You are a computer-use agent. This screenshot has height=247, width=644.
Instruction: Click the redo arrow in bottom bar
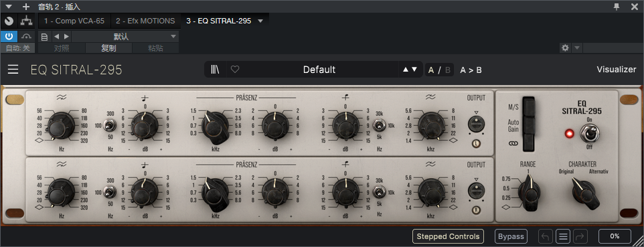tap(581, 236)
